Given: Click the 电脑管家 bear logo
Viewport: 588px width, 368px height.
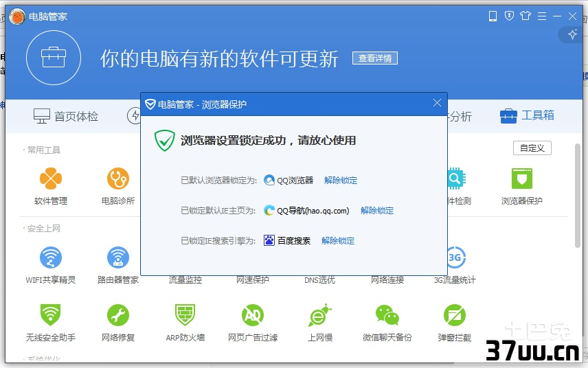Looking at the screenshot, I should click(x=17, y=16).
